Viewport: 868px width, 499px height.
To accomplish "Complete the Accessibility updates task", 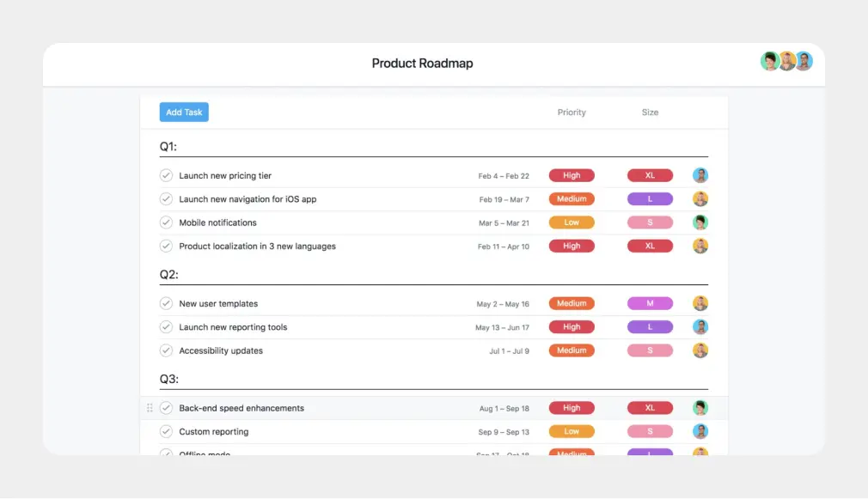I will [167, 350].
